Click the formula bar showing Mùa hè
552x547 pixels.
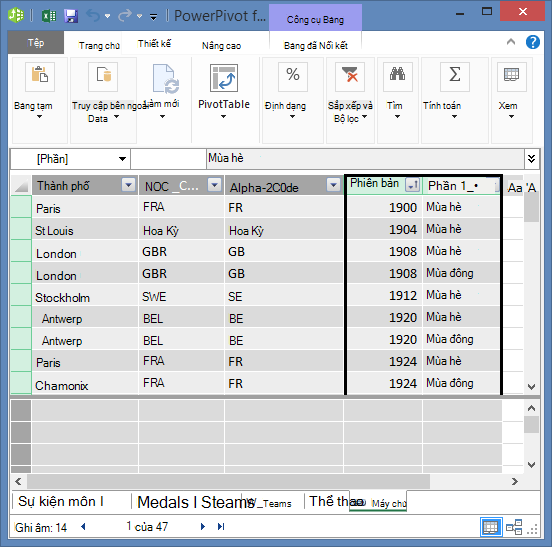tap(365, 159)
